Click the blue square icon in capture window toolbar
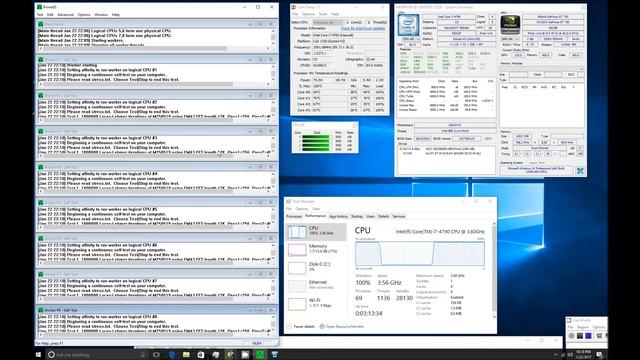 coord(588,336)
